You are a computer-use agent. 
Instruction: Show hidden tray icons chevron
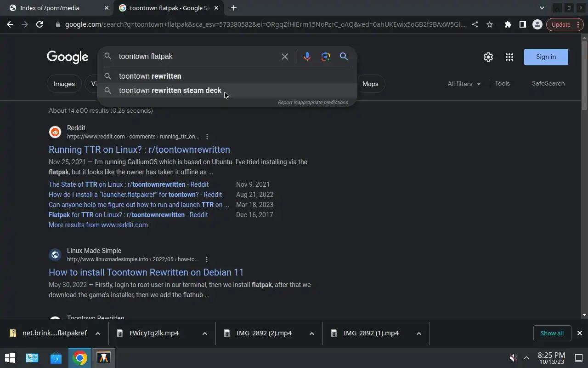tap(526, 358)
